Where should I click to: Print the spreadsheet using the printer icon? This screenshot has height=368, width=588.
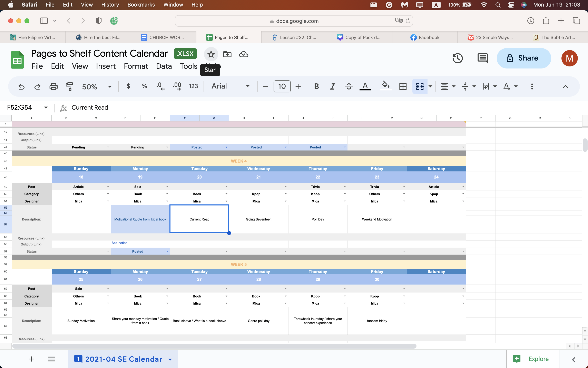[x=53, y=86]
